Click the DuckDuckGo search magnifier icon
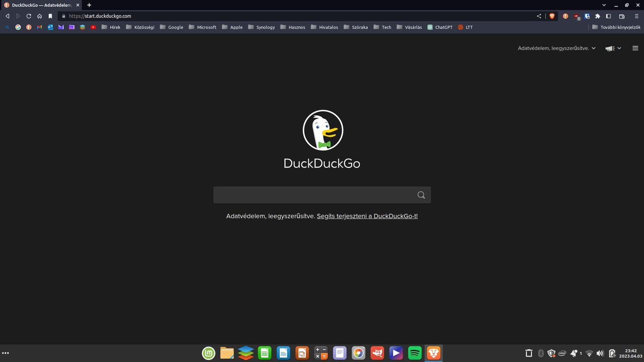 pyautogui.click(x=421, y=195)
